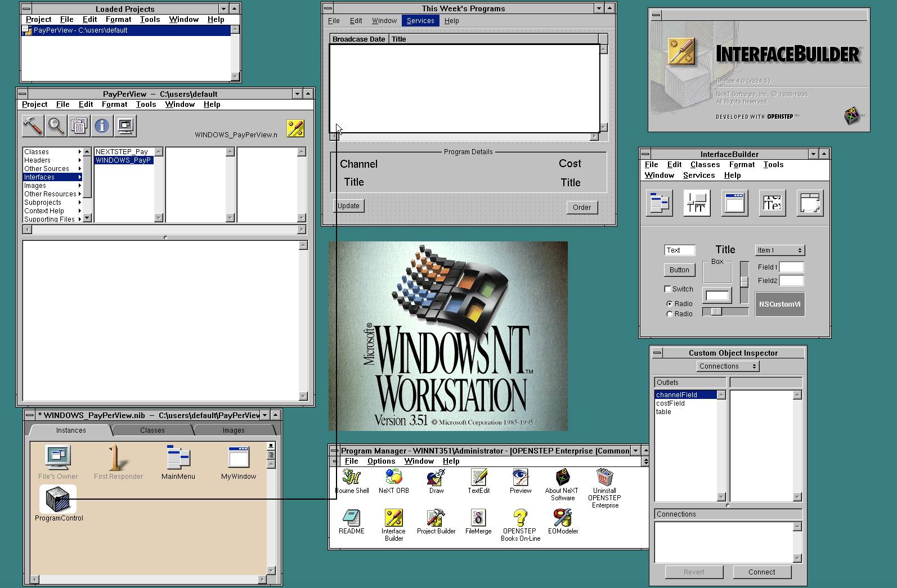Click the hammer build icon in PayPerView toolbar

33,126
